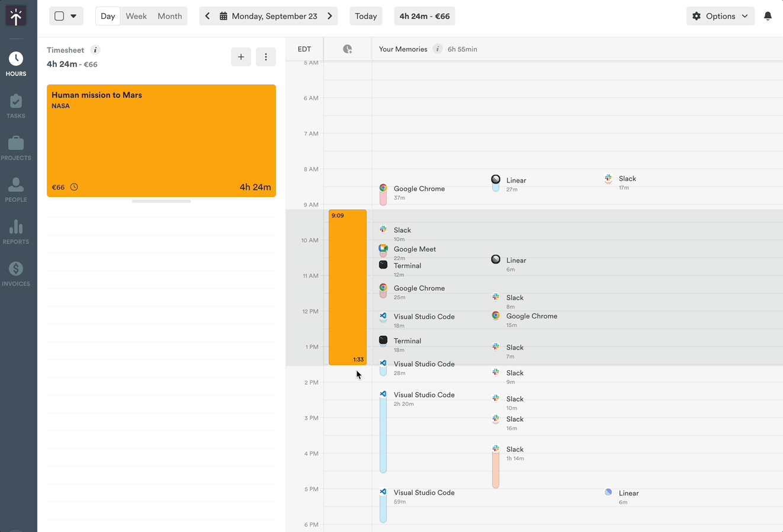
Task: Expand the checkbox selection dropdown arrow
Action: [73, 16]
